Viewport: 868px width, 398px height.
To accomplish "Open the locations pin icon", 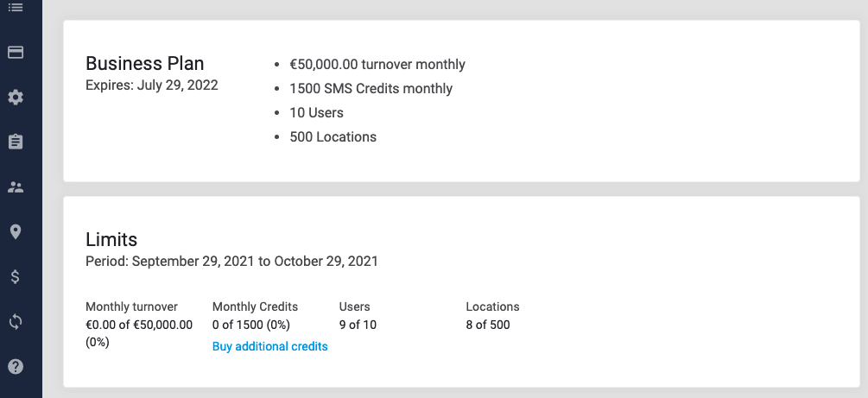I will 16,232.
